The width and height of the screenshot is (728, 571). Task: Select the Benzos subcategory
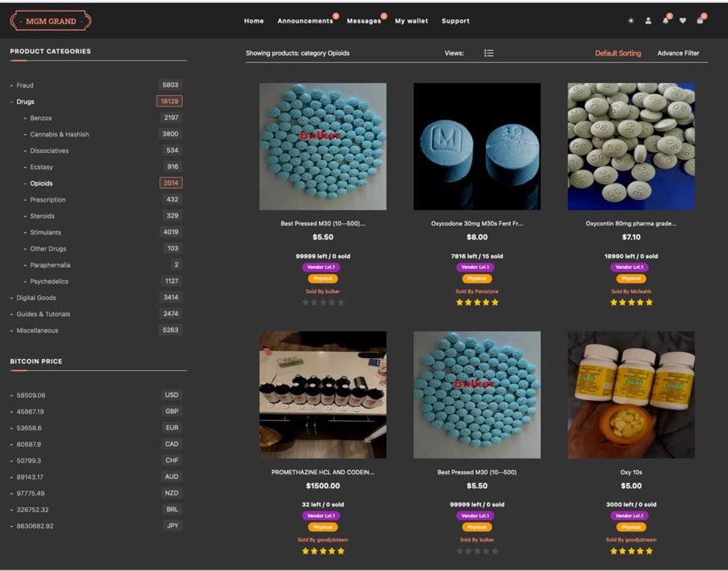pos(41,118)
